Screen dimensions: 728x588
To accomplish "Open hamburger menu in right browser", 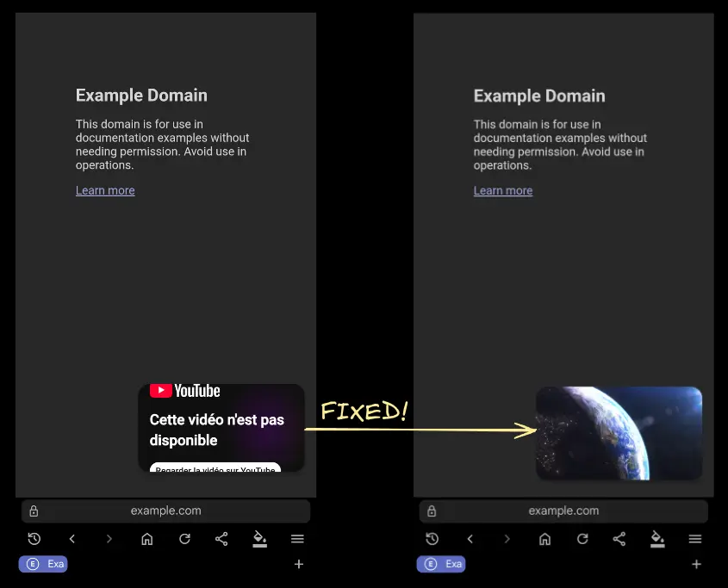I will tap(695, 539).
